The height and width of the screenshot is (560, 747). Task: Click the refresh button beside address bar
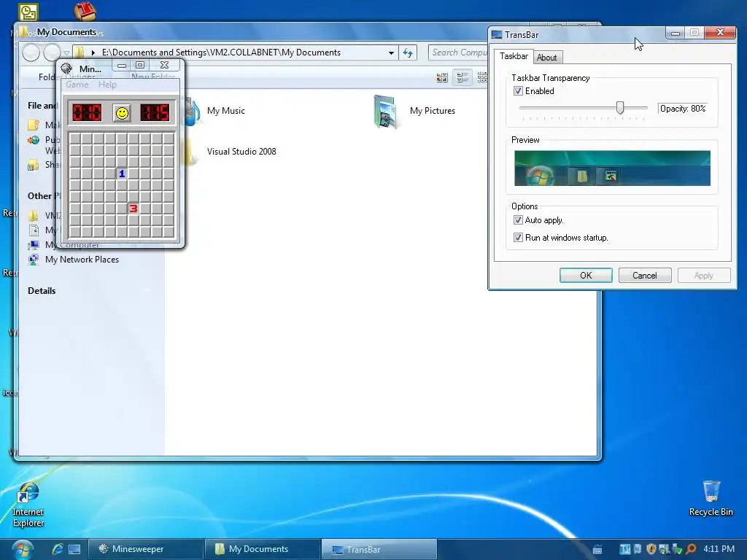[x=408, y=52]
